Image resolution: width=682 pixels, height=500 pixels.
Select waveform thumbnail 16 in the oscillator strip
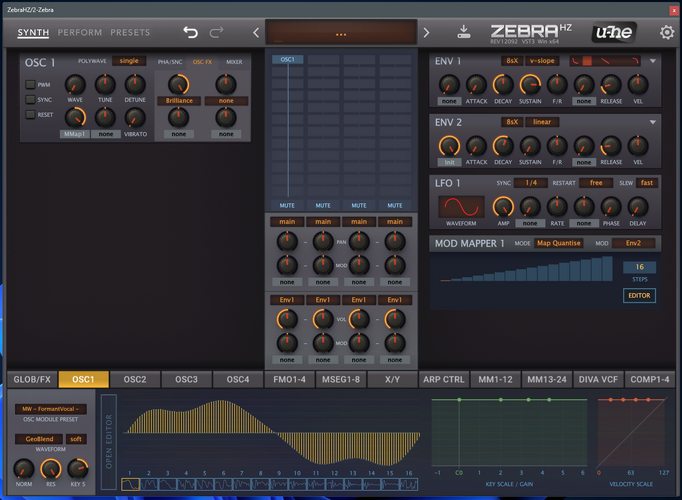409,484
